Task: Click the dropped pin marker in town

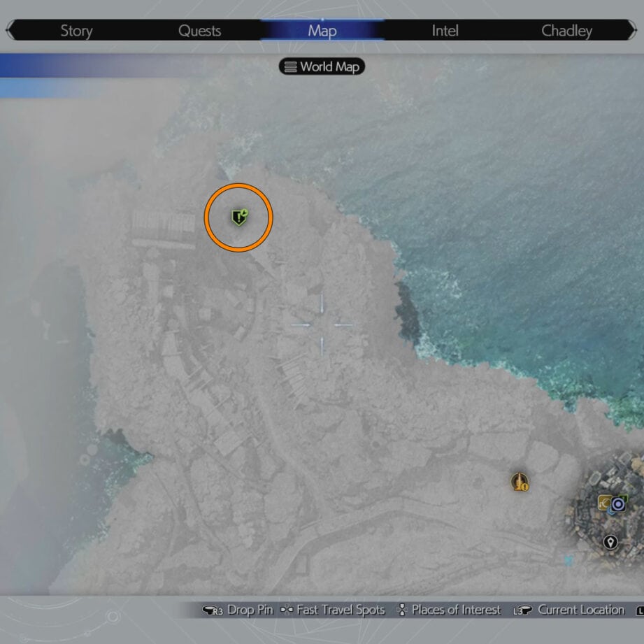Action: [610, 543]
